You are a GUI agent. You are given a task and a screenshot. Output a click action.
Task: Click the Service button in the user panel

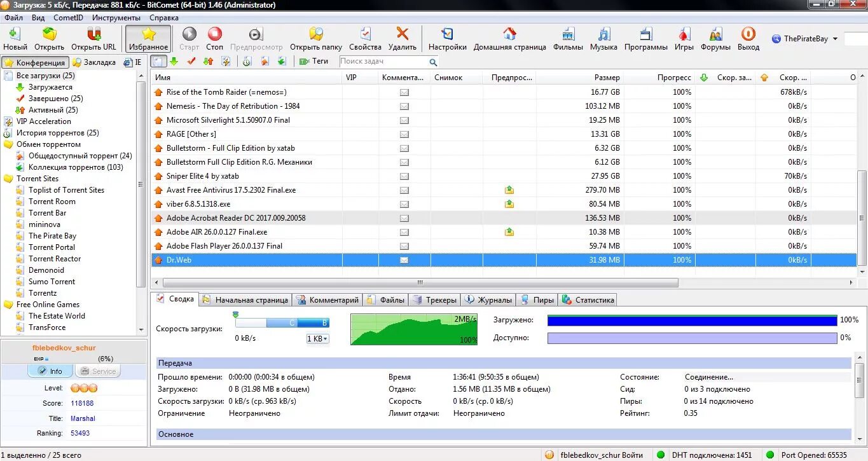tap(98, 371)
